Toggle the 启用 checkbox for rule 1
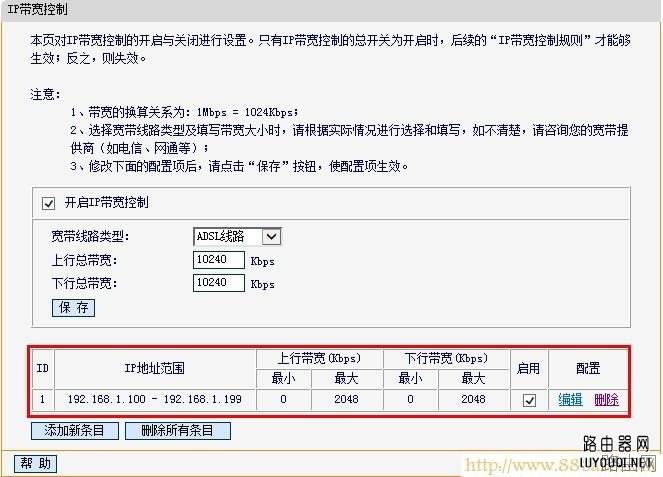Screen dimensions: 663x477 point(529,400)
